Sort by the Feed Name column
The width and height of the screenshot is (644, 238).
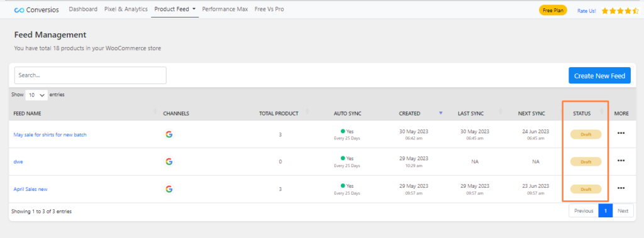[x=27, y=114]
